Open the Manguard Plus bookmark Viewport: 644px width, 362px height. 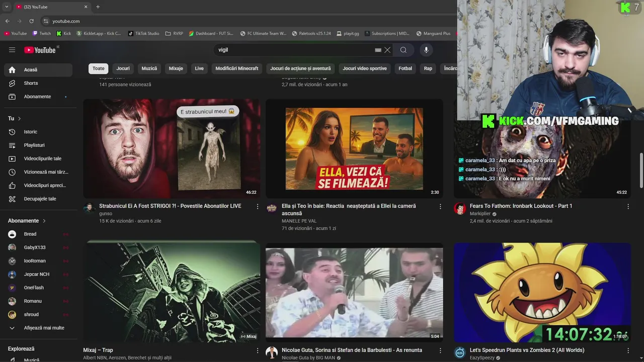coord(433,34)
